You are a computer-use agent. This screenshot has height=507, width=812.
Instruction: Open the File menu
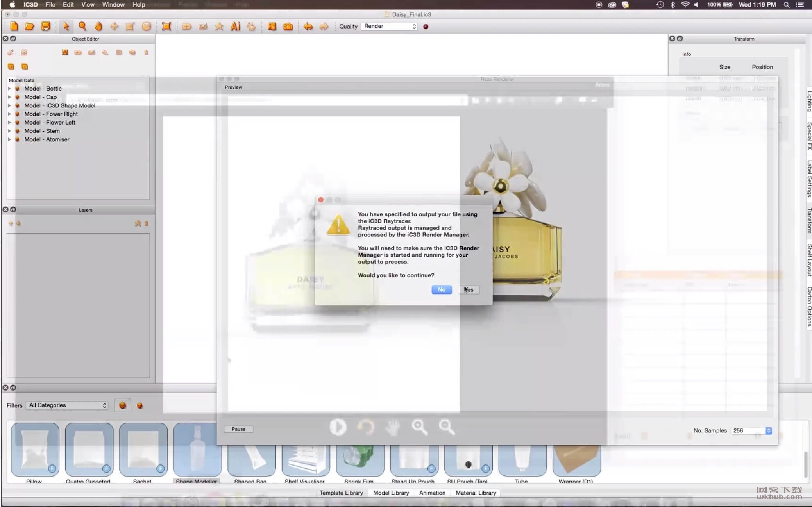pyautogui.click(x=50, y=5)
